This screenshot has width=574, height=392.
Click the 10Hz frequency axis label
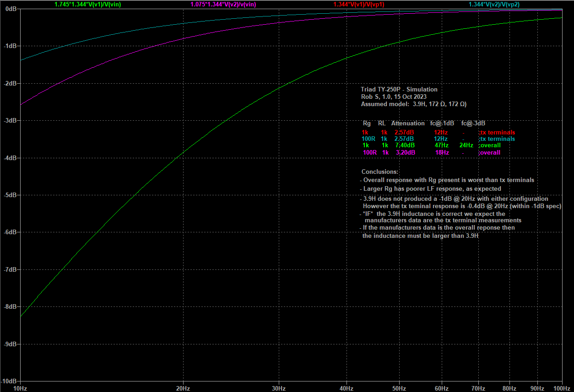20,388
